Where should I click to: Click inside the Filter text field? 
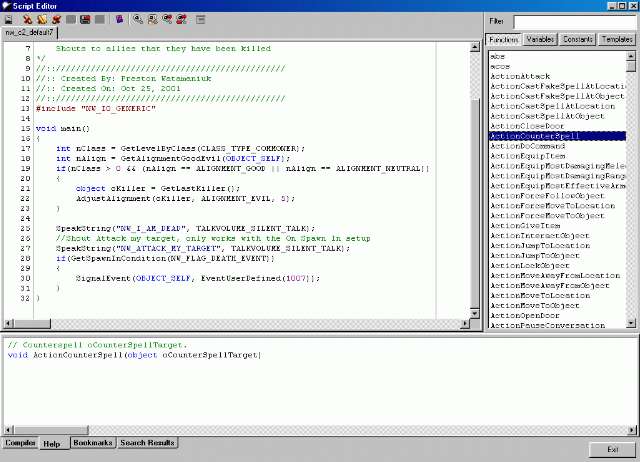point(574,21)
